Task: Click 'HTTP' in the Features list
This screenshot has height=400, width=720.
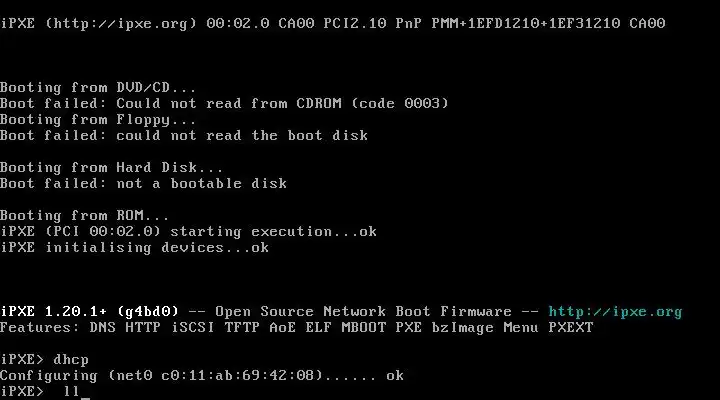Action: [x=143, y=327]
